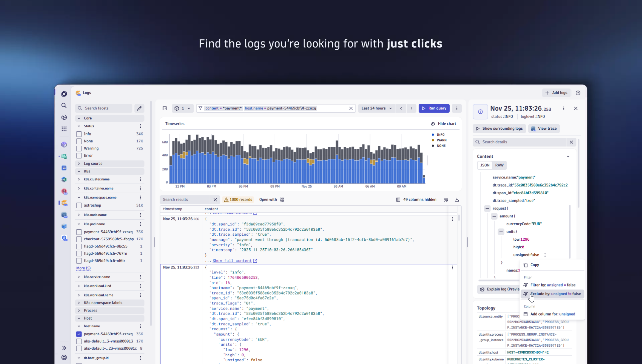Open the search tool in the left sidebar

tap(64, 105)
